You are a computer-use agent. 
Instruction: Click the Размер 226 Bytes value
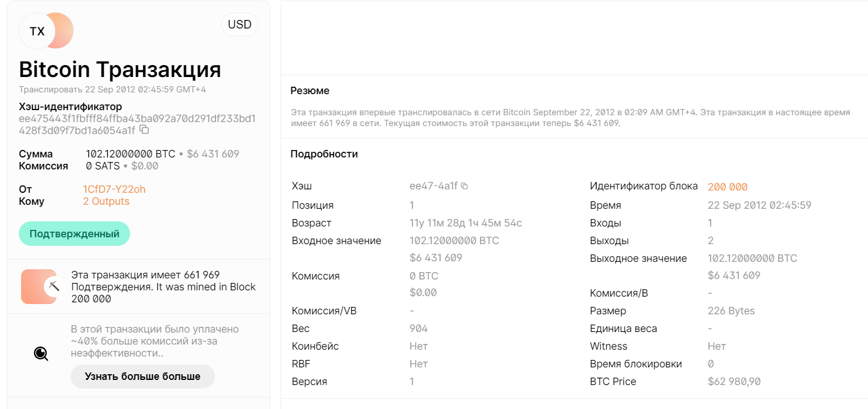tap(731, 311)
